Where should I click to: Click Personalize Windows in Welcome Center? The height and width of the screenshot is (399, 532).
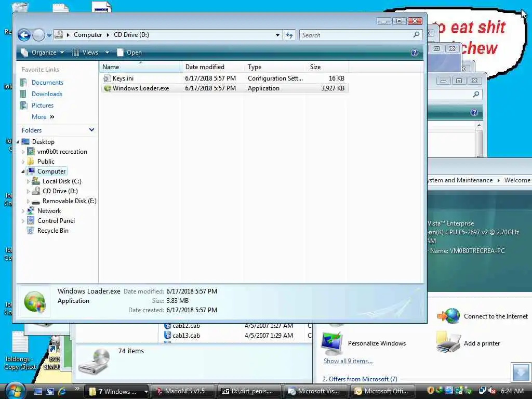[x=377, y=343]
